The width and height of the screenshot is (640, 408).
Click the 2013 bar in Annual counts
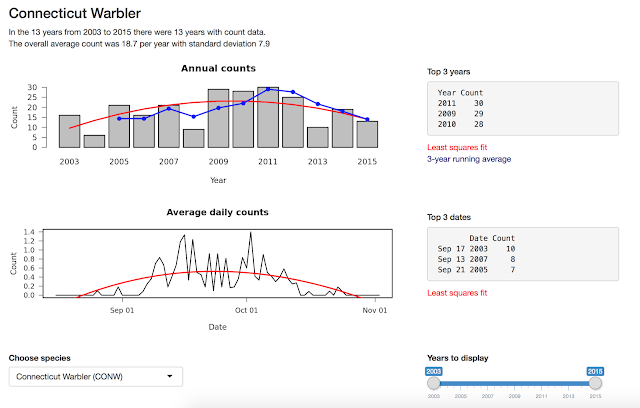click(318, 137)
